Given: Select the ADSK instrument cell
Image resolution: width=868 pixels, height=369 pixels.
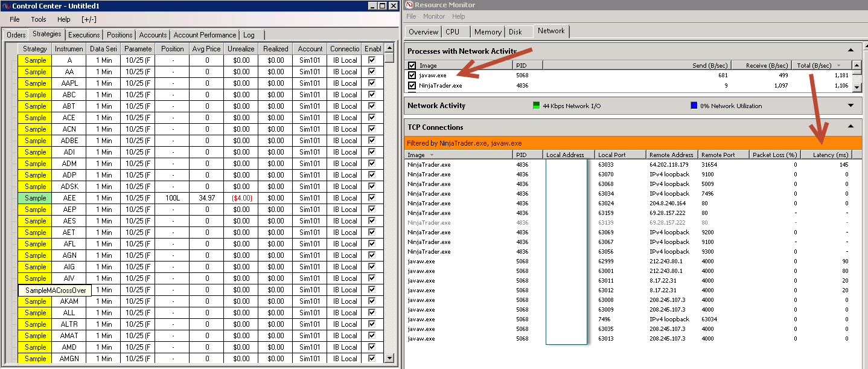Looking at the screenshot, I should (x=69, y=187).
